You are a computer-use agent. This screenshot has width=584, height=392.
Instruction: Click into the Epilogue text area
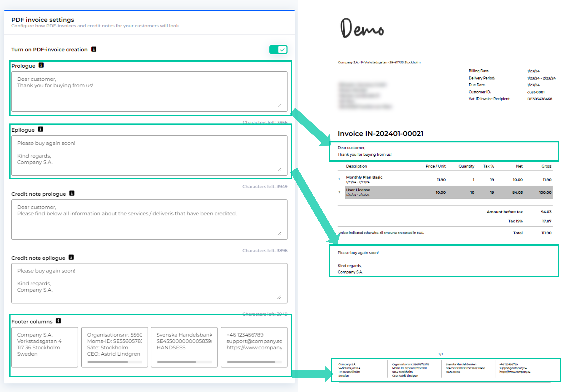149,156
